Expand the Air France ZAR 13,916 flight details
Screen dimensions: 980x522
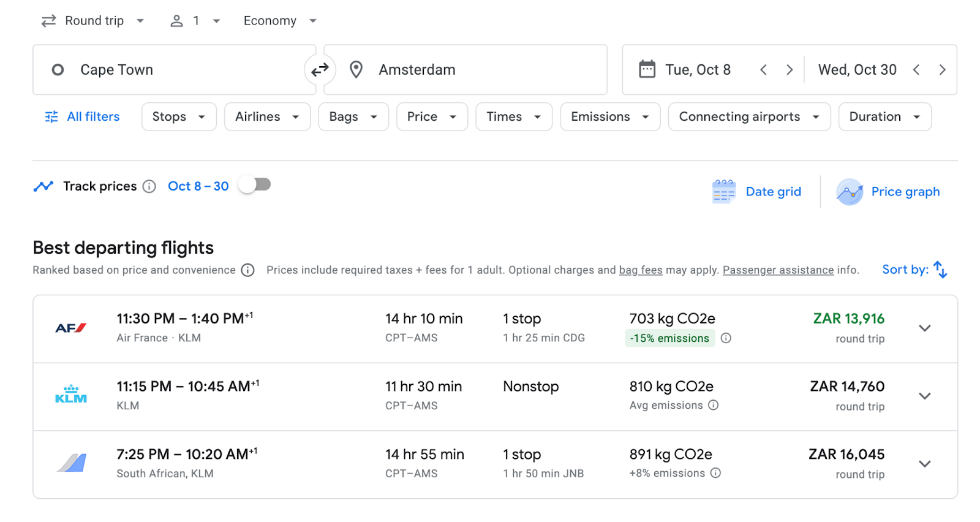[x=925, y=328]
